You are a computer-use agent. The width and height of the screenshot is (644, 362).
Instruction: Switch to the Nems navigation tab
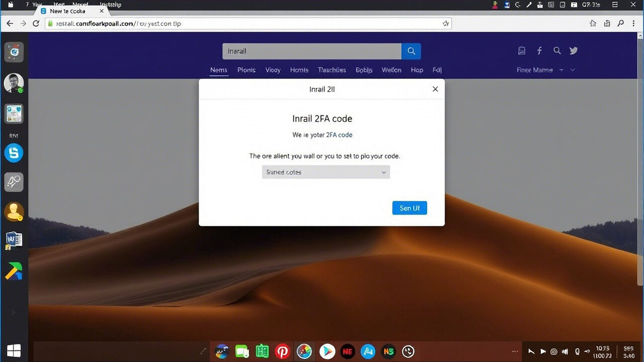[218, 70]
